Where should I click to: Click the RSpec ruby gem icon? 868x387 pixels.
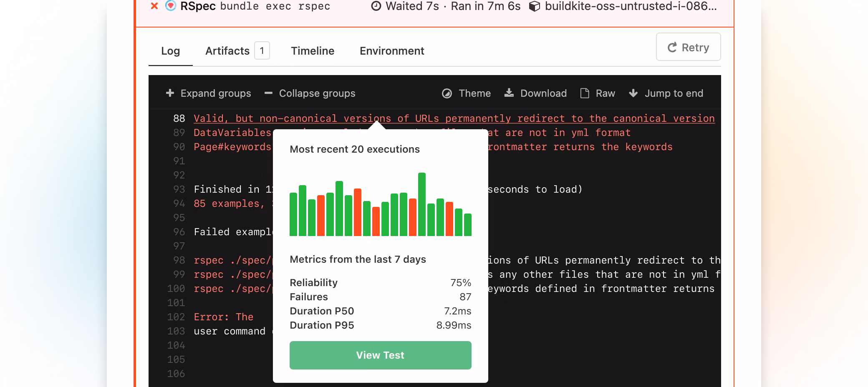pos(171,6)
